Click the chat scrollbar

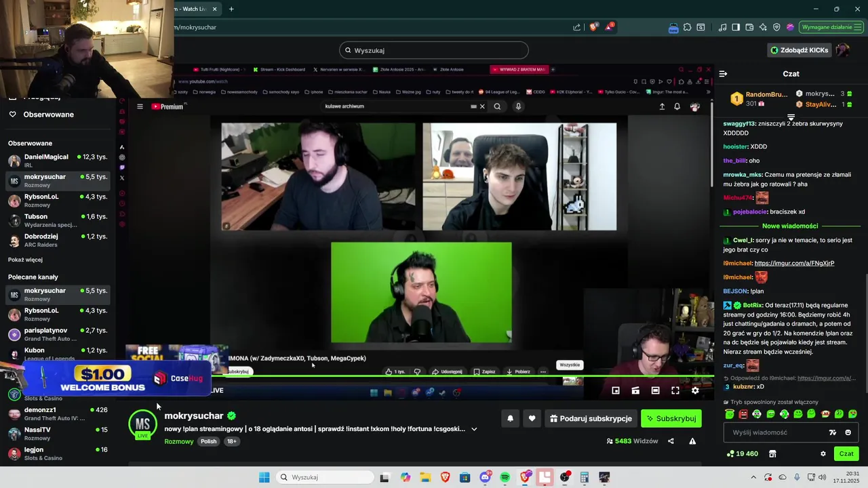pos(865,332)
